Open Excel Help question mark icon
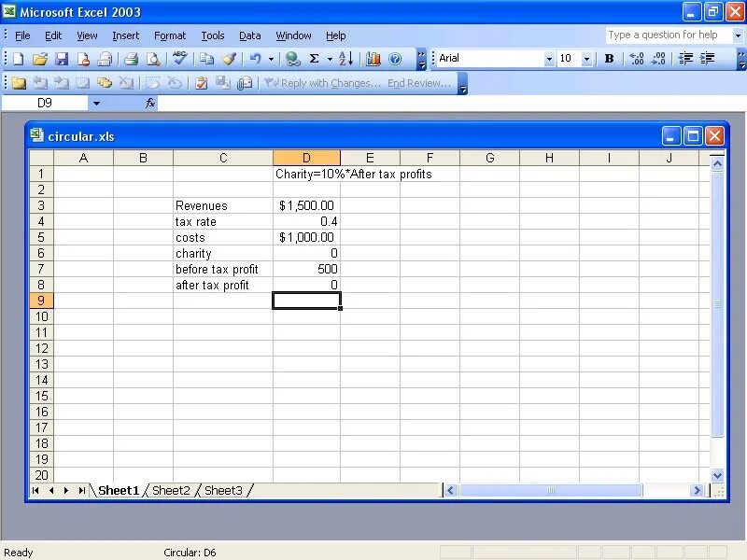Image resolution: width=747 pixels, height=560 pixels. (395, 59)
